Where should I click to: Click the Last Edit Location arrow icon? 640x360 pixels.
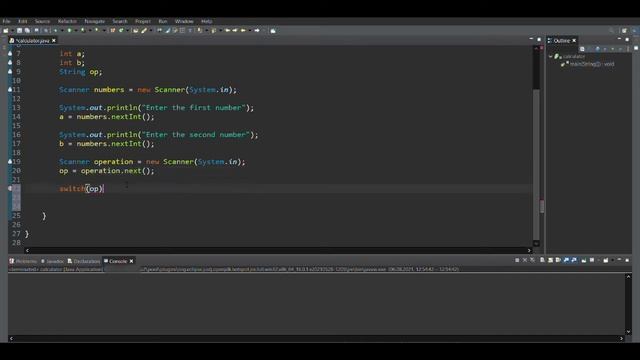click(228, 31)
